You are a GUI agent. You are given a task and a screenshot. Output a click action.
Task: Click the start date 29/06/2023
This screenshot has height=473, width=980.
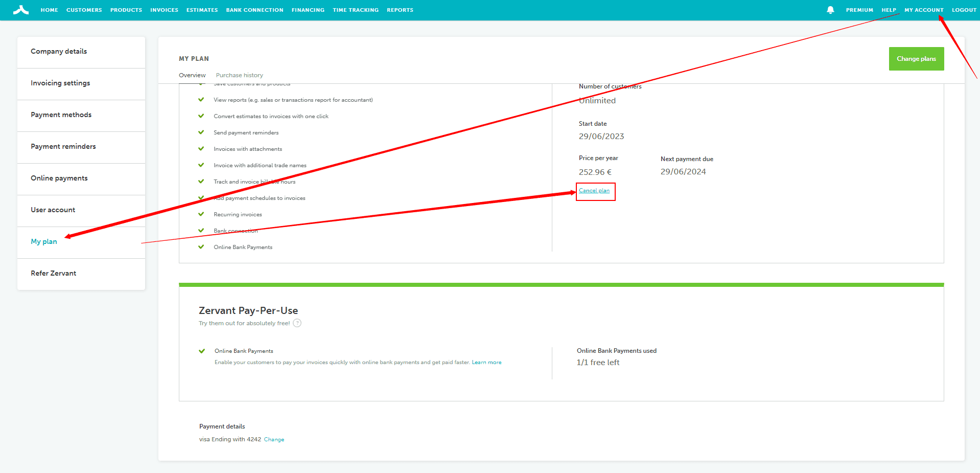click(x=601, y=137)
